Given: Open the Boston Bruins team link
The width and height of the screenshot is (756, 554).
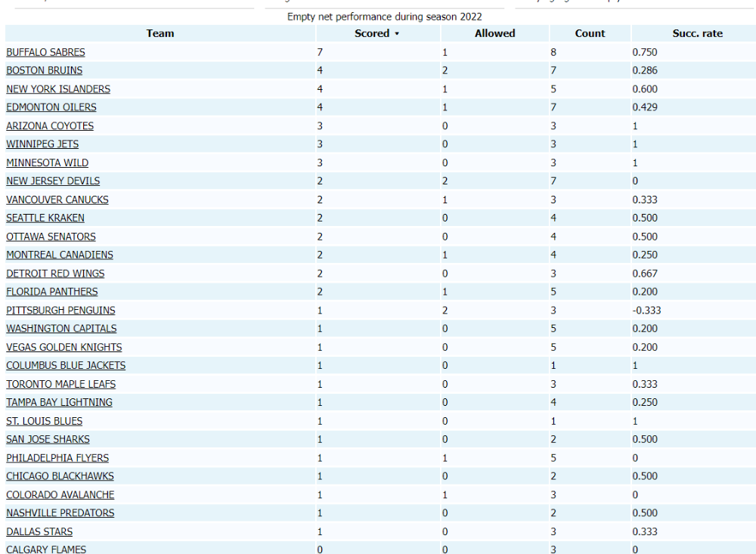Looking at the screenshot, I should point(45,70).
